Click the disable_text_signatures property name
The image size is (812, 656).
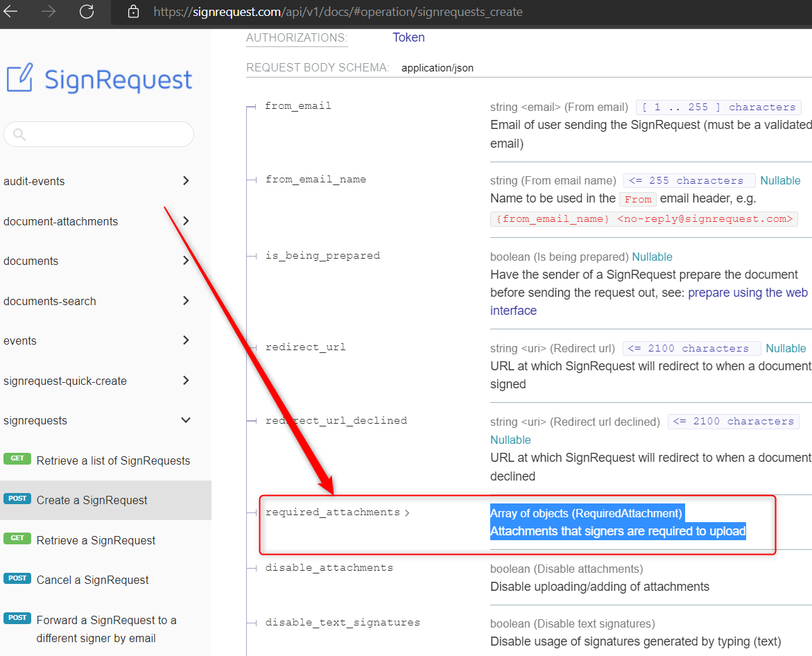click(x=343, y=622)
